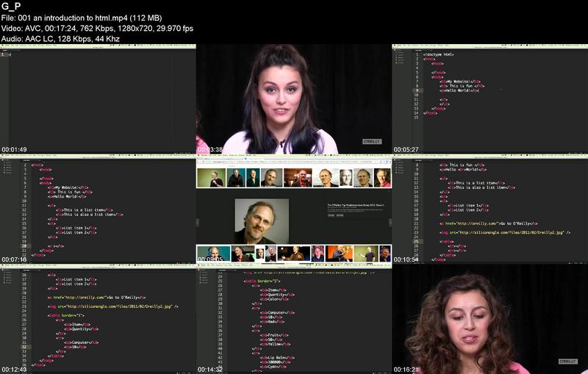This screenshot has width=588, height=374.
Task: Select the "Audio: AAC LC, 128 Kbps" info line
Action: click(60, 39)
